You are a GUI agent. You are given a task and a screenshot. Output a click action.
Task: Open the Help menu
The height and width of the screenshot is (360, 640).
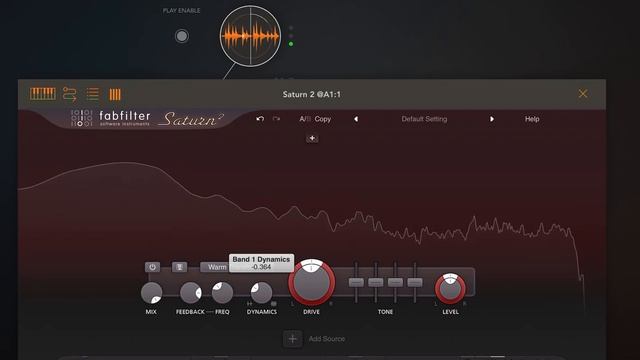[532, 119]
